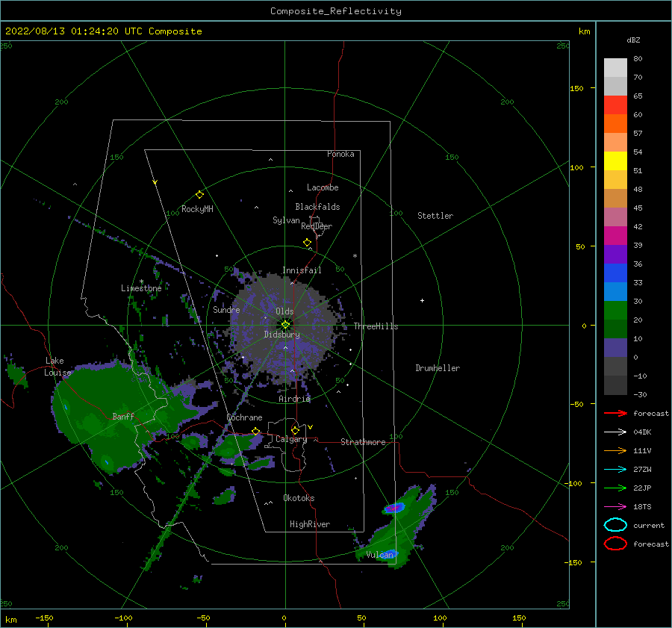The height and width of the screenshot is (628, 672).
Task: Select the yellow 51 dBZ color swatch
Action: [615, 161]
